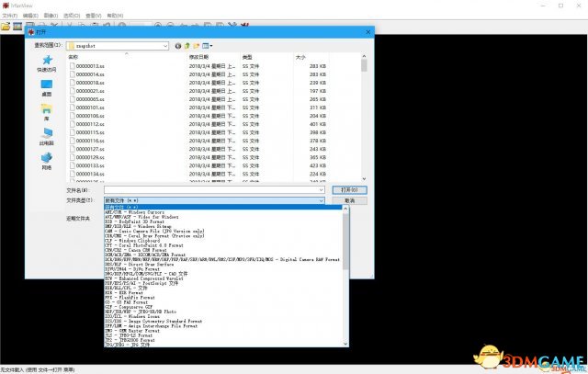The image size is (588, 374).
Task: Click the 取消 cancel button
Action: (349, 200)
